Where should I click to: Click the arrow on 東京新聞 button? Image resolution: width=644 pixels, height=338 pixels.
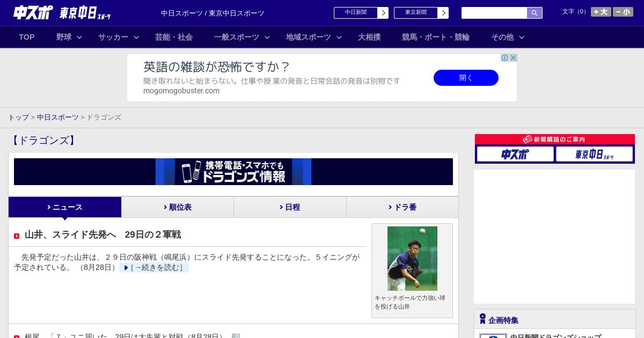coord(443,13)
